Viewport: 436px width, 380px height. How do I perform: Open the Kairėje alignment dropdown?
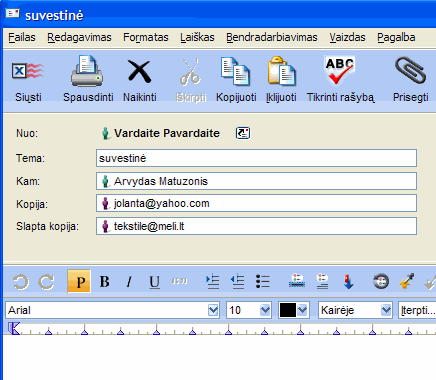click(386, 310)
